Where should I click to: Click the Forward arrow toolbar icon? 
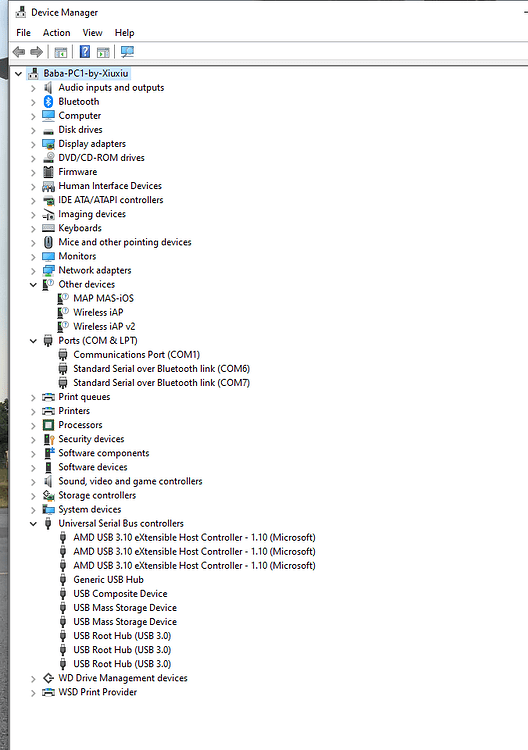(37, 52)
